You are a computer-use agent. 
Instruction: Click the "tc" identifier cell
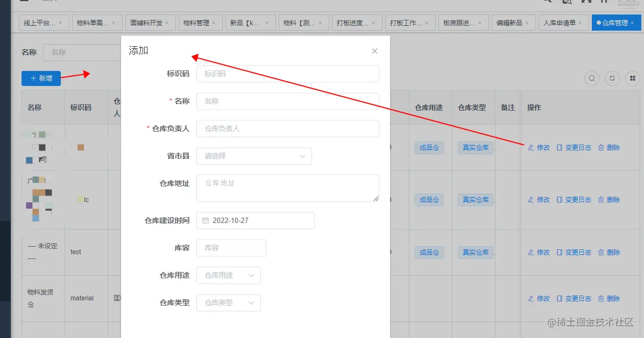click(86, 200)
